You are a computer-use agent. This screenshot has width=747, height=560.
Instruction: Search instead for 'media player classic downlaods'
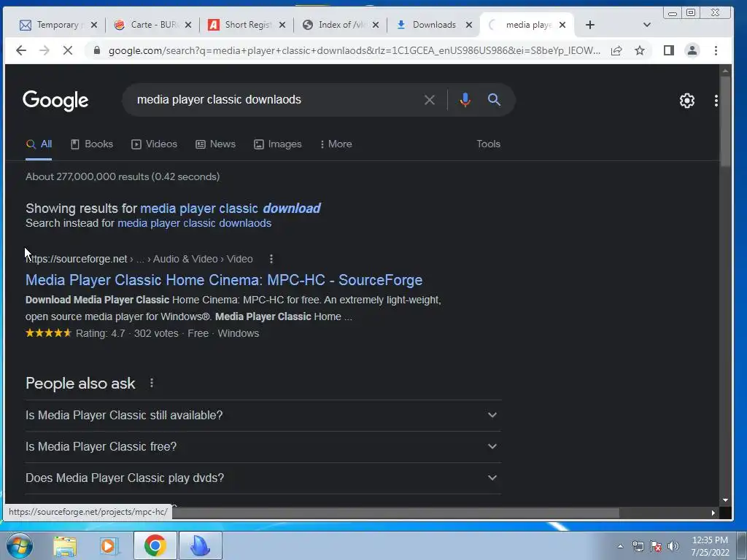tap(194, 223)
